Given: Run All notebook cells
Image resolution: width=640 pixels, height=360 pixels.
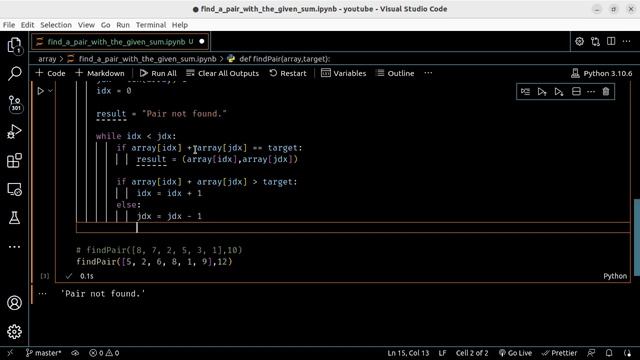Looking at the screenshot, I should coord(158,73).
